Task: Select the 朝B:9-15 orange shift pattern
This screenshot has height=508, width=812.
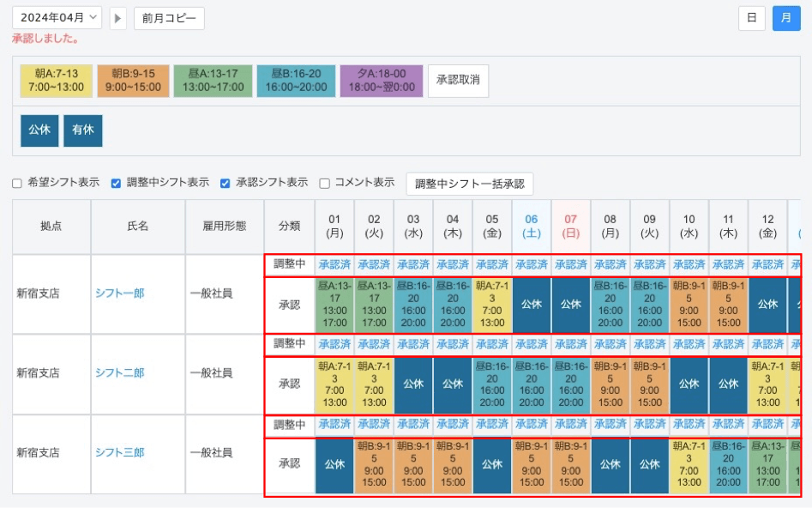Action: [x=133, y=81]
